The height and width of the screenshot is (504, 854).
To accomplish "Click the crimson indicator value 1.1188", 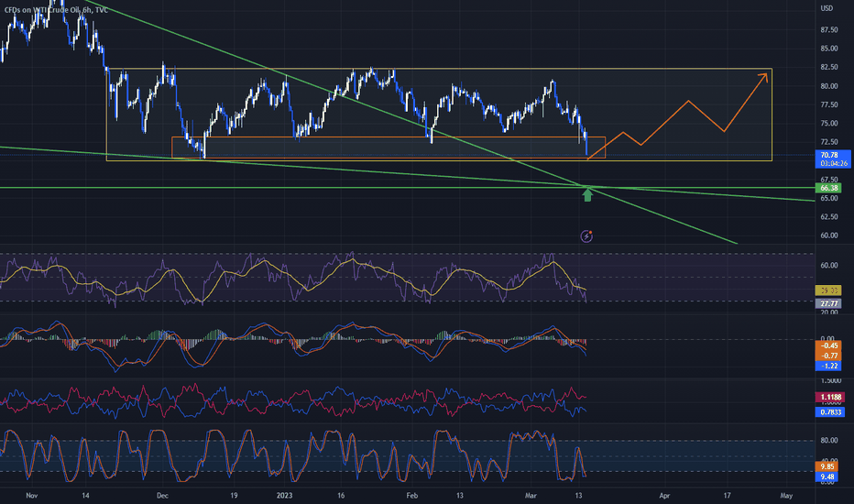I will [x=830, y=397].
